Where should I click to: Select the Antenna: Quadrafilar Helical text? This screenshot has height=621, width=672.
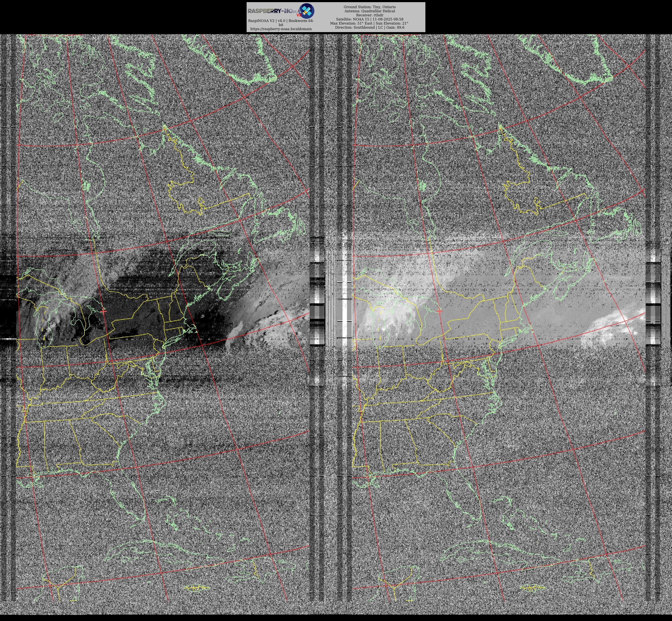370,11
